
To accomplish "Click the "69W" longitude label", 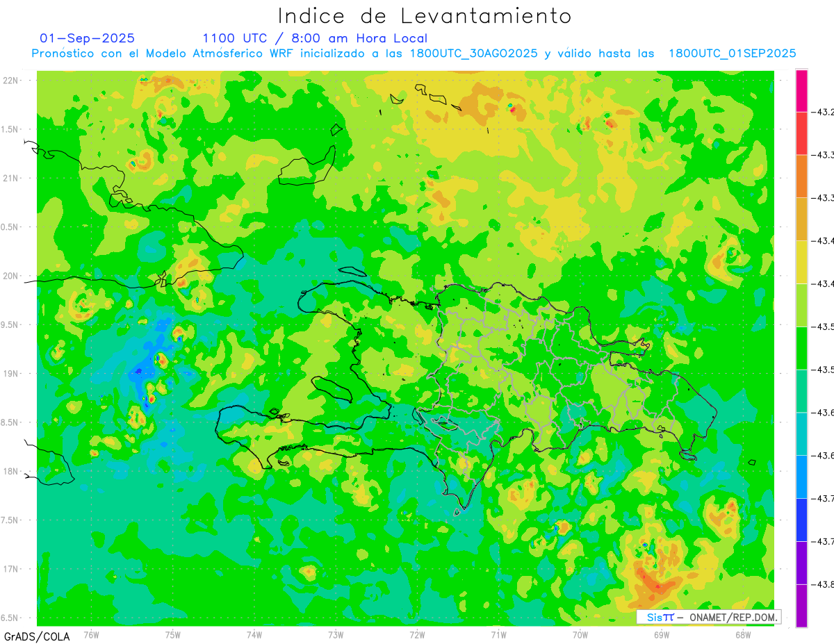I will [x=662, y=634].
